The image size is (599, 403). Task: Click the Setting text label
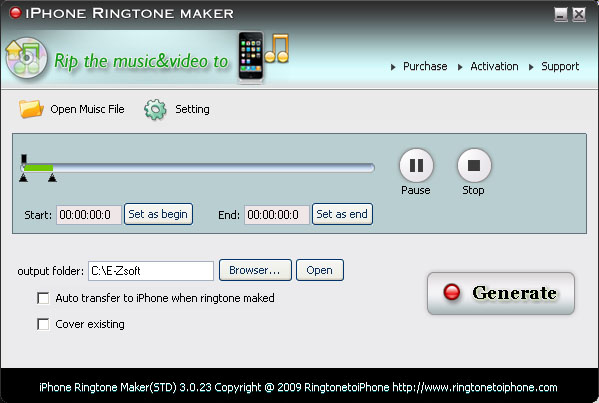pos(192,109)
